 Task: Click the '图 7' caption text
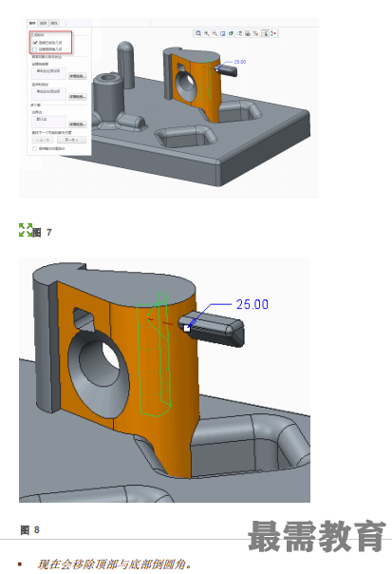[x=43, y=233]
